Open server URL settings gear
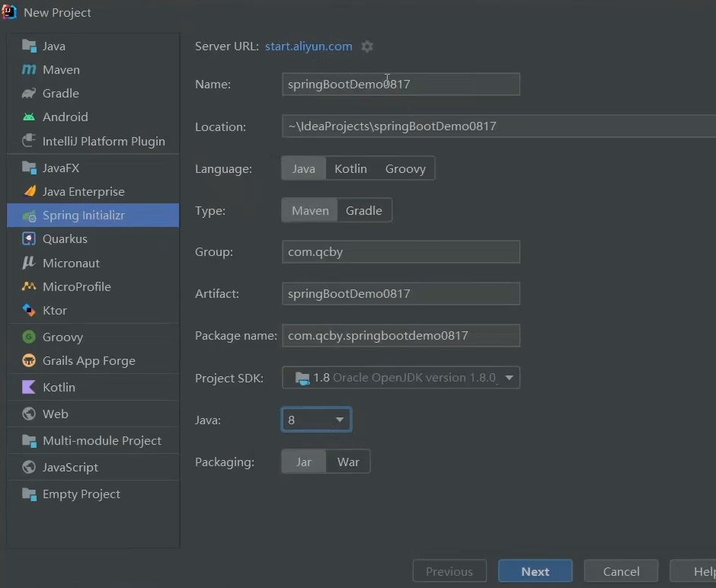 click(367, 46)
